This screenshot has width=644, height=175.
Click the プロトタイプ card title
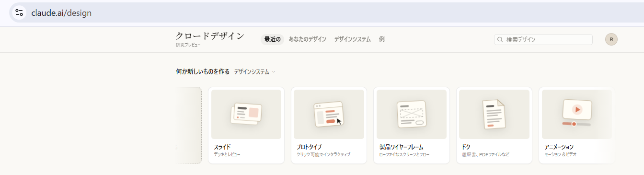(x=309, y=147)
